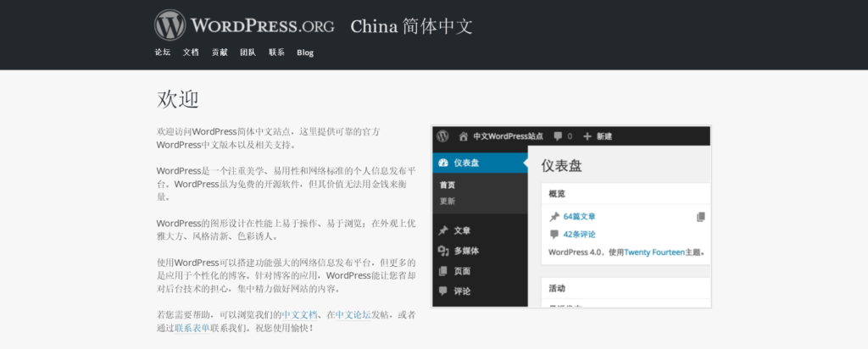This screenshot has width=868, height=349.
Task: Open the 团队 nav item
Action: tap(248, 53)
